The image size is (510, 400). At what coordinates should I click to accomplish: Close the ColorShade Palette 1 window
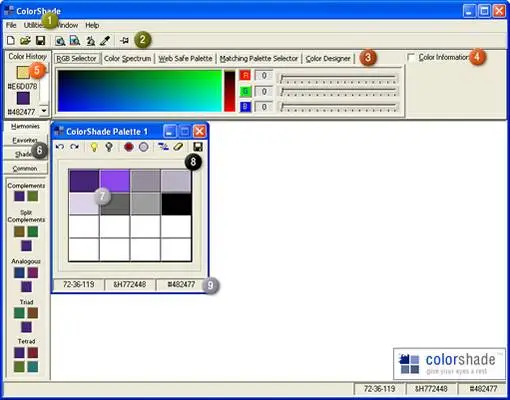point(200,131)
